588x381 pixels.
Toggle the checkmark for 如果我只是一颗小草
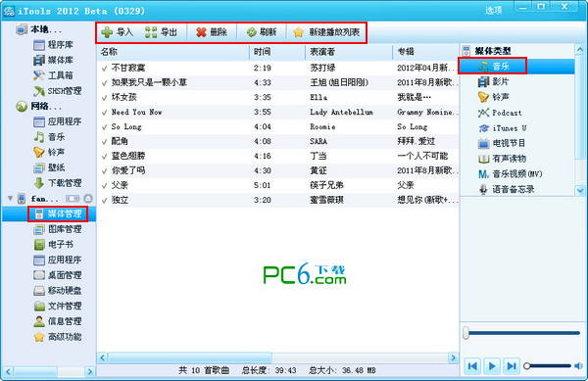(104, 83)
